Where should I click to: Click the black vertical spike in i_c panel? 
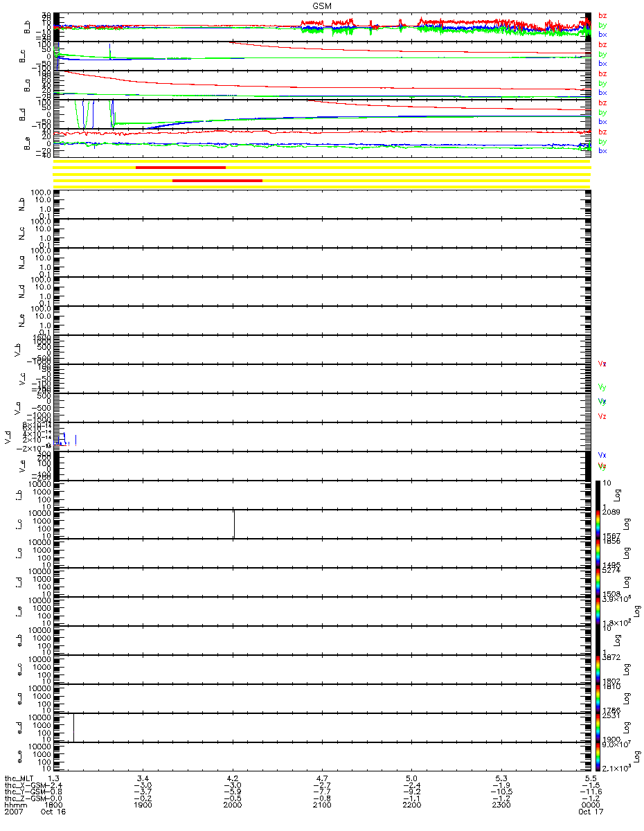tap(234, 524)
